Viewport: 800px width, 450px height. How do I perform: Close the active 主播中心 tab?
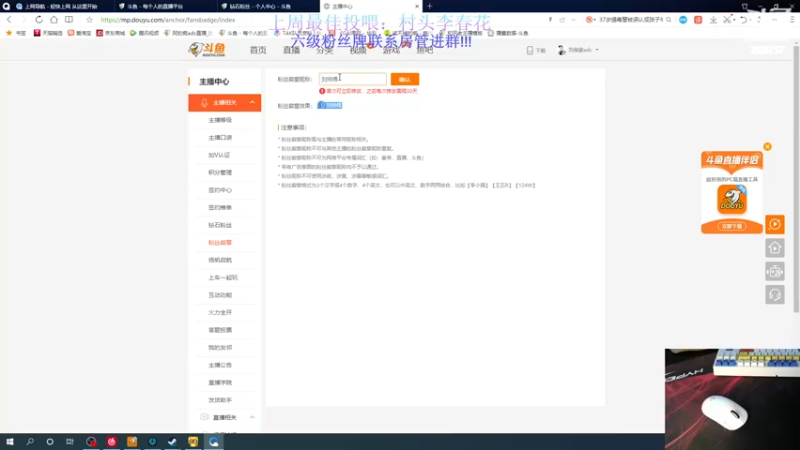pyautogui.click(x=417, y=6)
